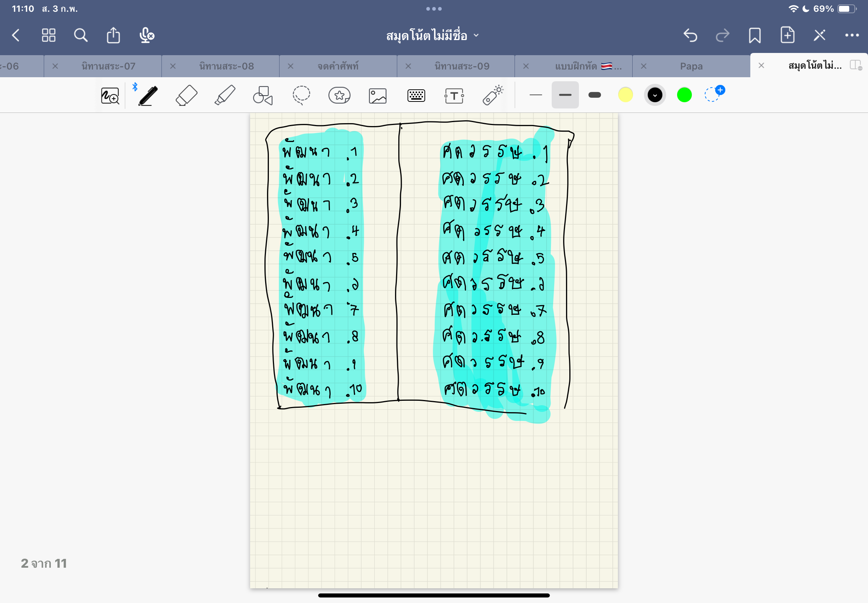
Task: Select the Lasso selection tool
Action: click(301, 95)
